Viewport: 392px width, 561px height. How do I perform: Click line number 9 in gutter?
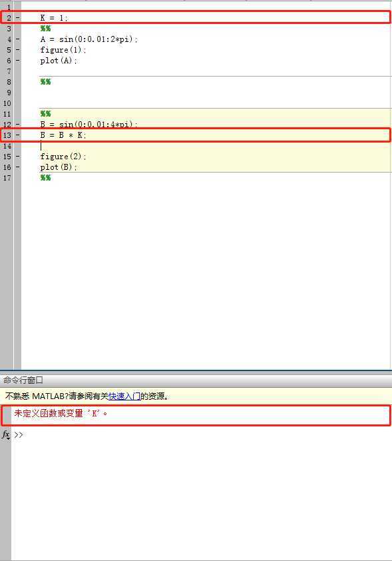(x=9, y=93)
